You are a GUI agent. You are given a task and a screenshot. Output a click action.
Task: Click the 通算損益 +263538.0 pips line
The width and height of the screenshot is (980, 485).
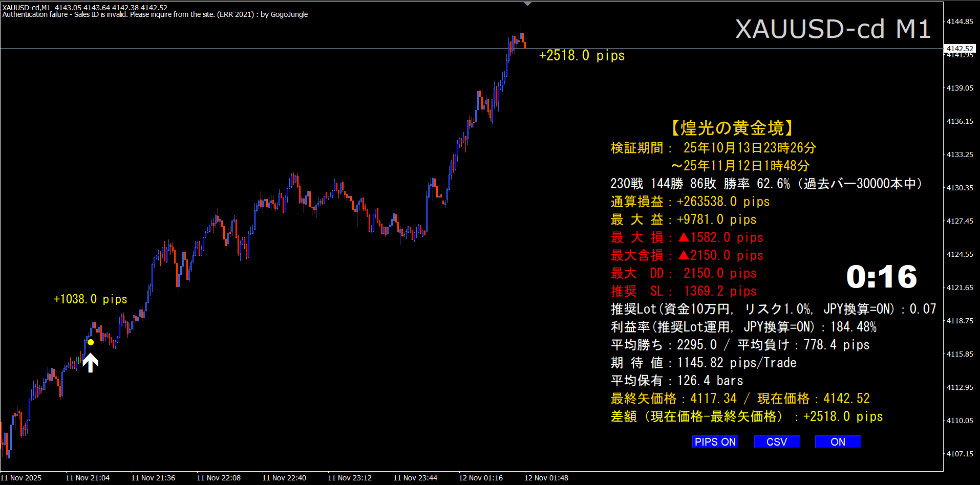(x=690, y=202)
